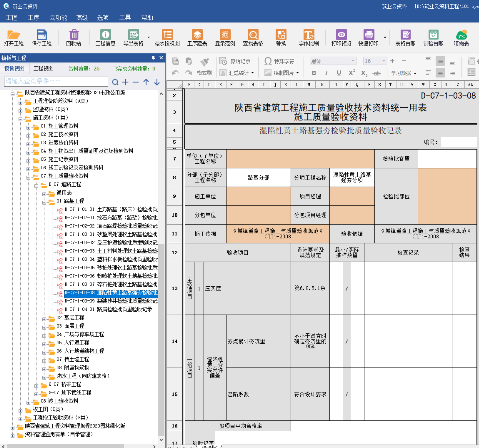The image size is (479, 448).
Task: Click the tree panel up arrow button
Action: (146, 82)
